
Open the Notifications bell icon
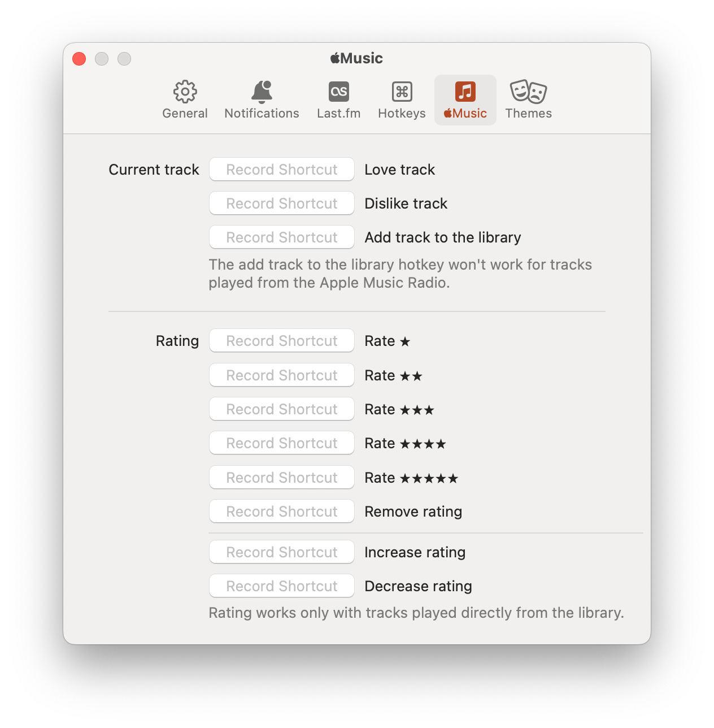click(x=262, y=92)
